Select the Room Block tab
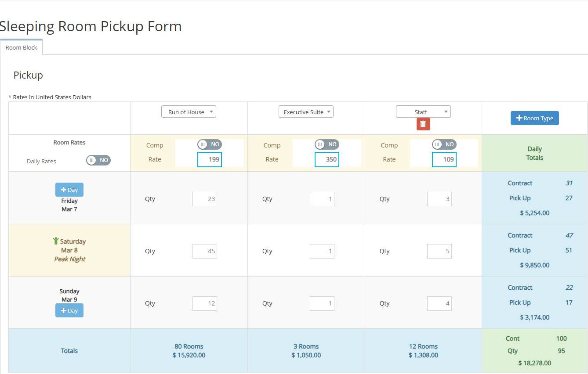Screen dimensions: 588x374 pos(21,47)
